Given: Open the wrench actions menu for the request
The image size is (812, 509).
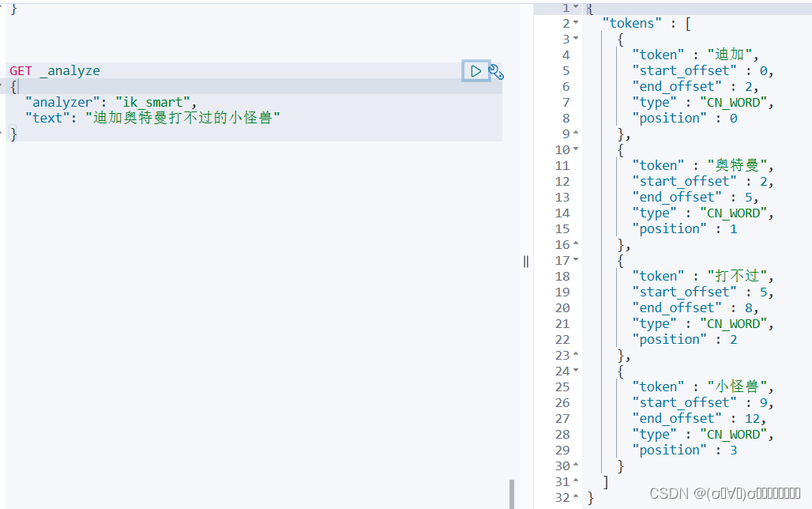Looking at the screenshot, I should (x=496, y=72).
